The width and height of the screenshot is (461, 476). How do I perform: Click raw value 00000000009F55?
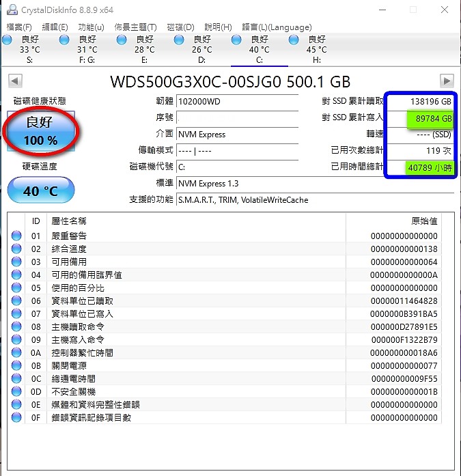pos(404,379)
